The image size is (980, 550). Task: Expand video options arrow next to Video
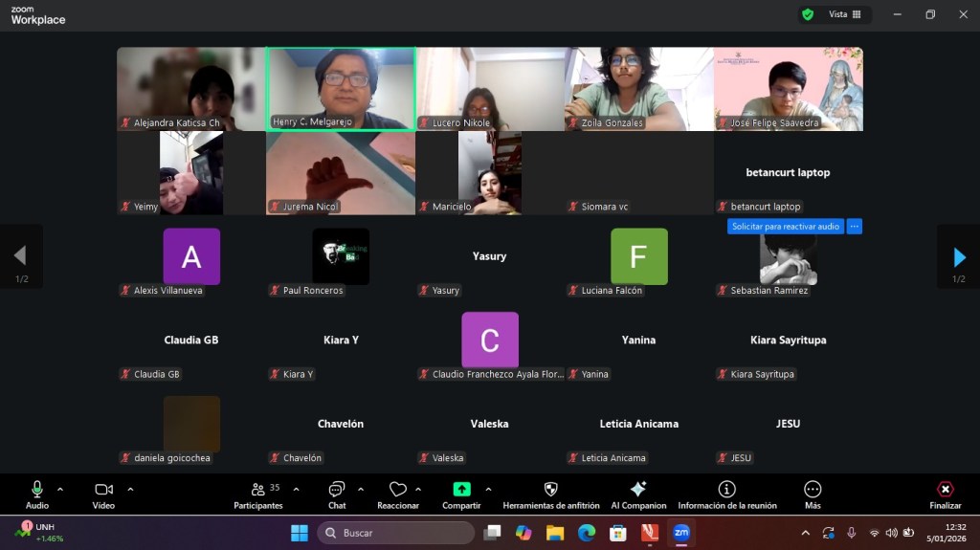130,489
